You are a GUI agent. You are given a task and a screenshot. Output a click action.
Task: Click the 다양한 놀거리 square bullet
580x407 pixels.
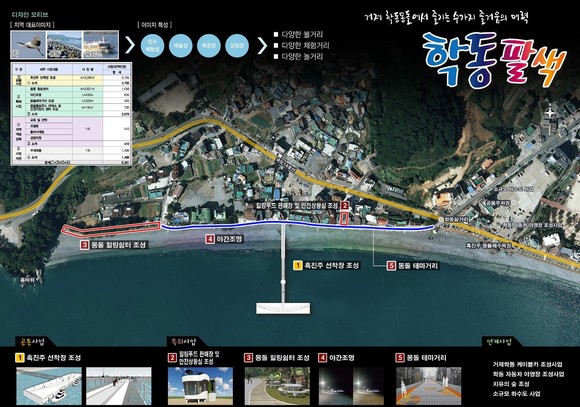coord(276,57)
